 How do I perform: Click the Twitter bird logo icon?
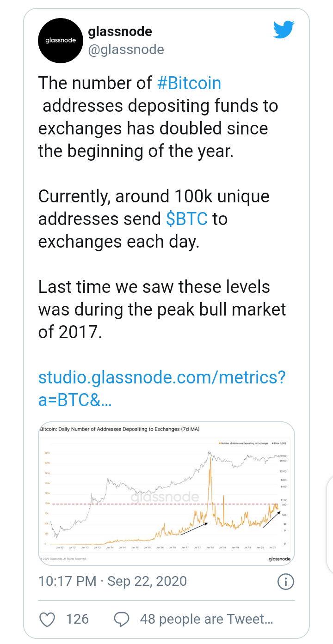[x=284, y=30]
